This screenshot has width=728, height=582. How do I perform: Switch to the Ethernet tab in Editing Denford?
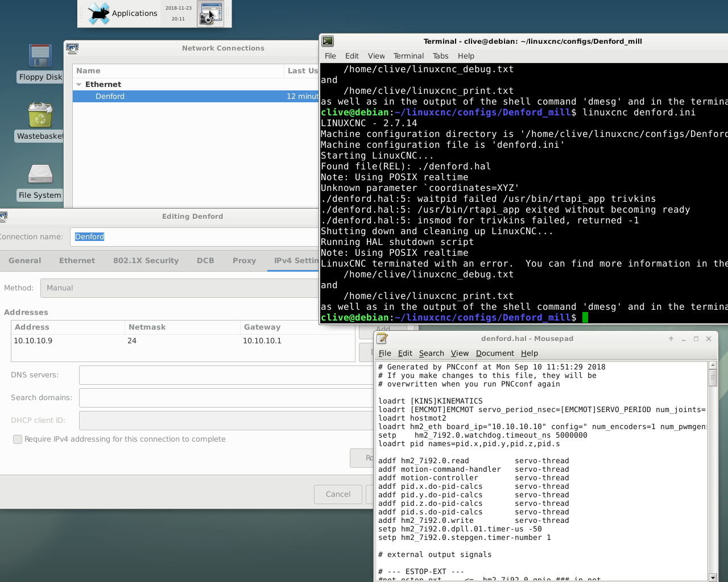[x=77, y=260]
